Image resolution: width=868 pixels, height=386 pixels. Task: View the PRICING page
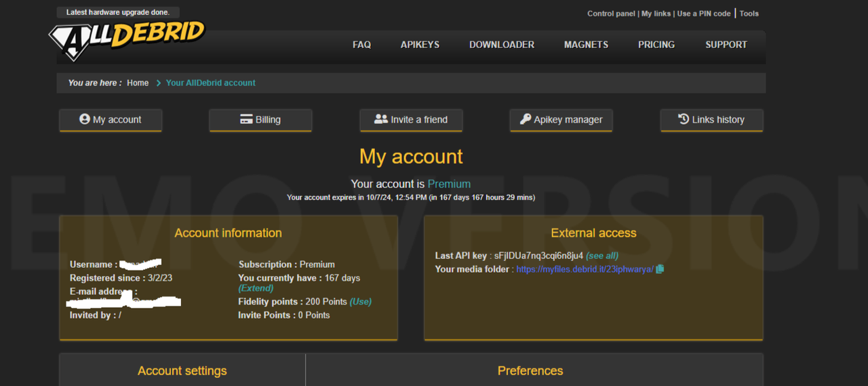coord(656,45)
